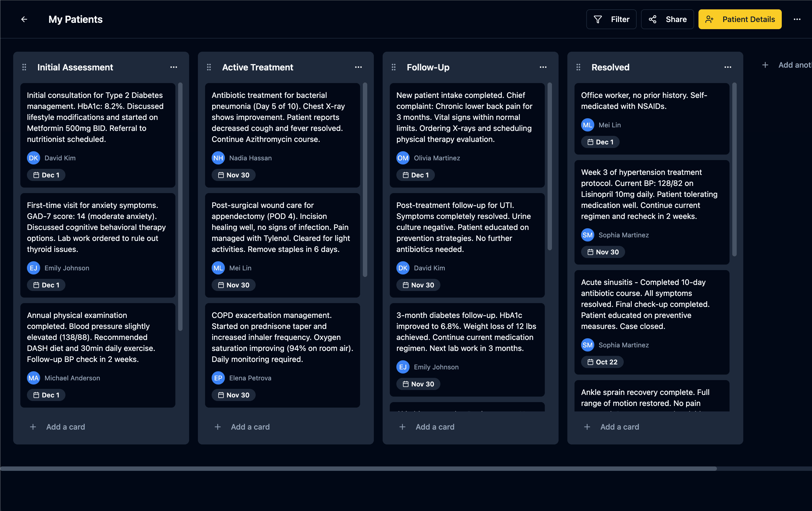The width and height of the screenshot is (812, 511).
Task: Click the horizontal scrollbar at the bottom
Action: click(405, 468)
